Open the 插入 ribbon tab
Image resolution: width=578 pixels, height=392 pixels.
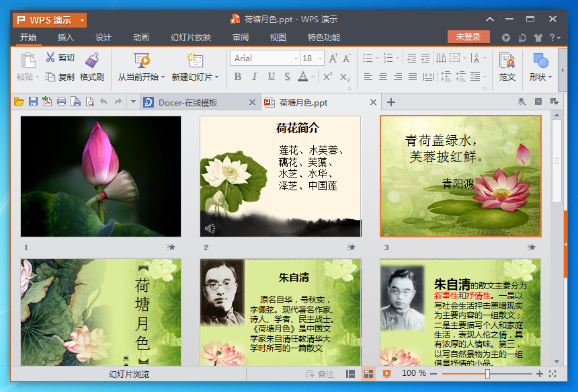click(66, 37)
